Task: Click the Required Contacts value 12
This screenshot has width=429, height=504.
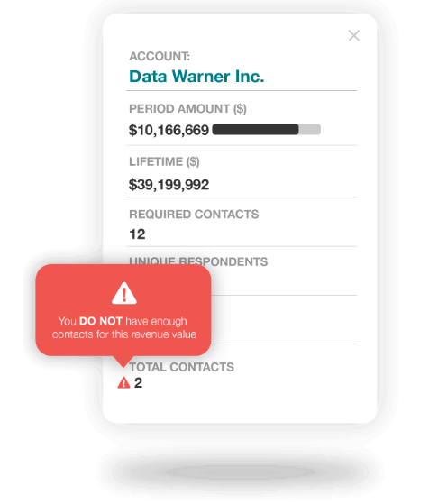Action: pyautogui.click(x=137, y=234)
